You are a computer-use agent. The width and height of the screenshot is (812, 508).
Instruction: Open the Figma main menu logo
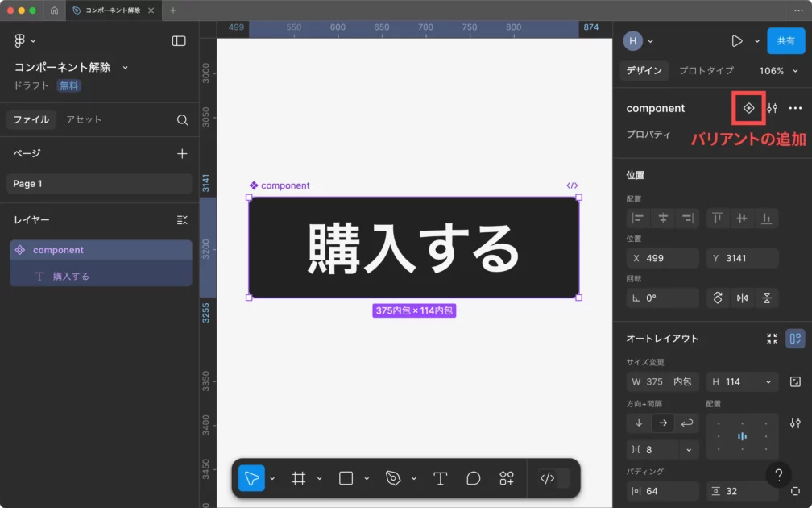20,41
